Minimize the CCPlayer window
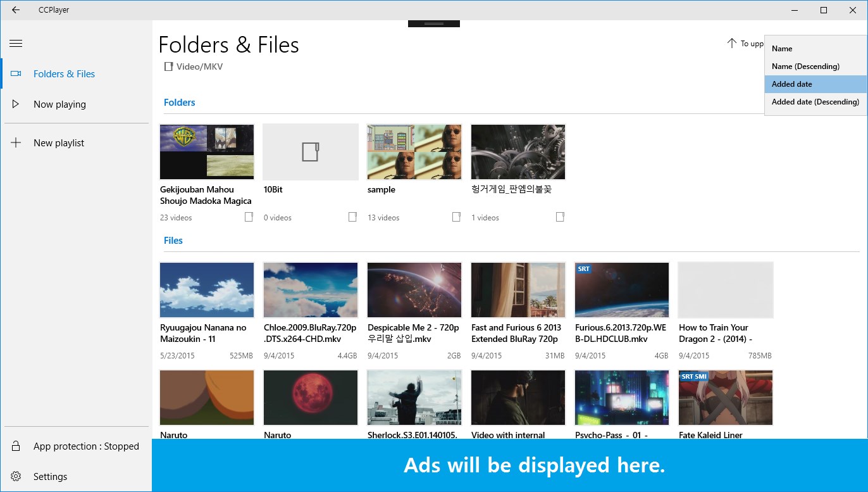 click(x=795, y=10)
